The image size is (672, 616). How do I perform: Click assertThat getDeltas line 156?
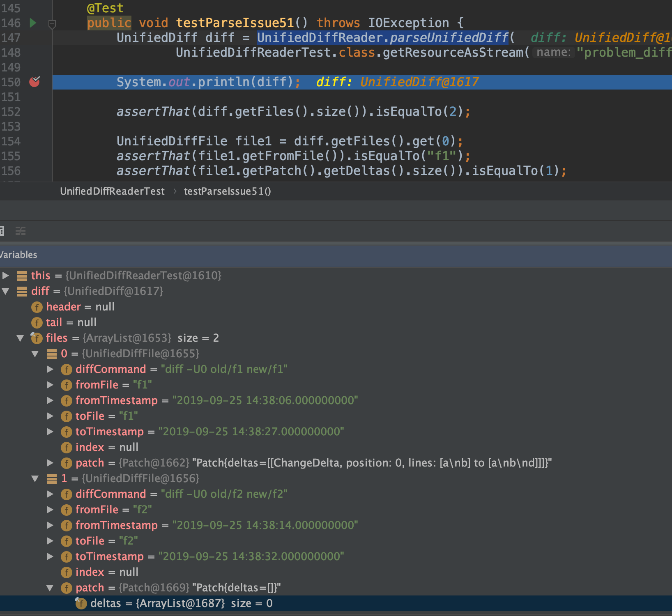[x=341, y=171]
